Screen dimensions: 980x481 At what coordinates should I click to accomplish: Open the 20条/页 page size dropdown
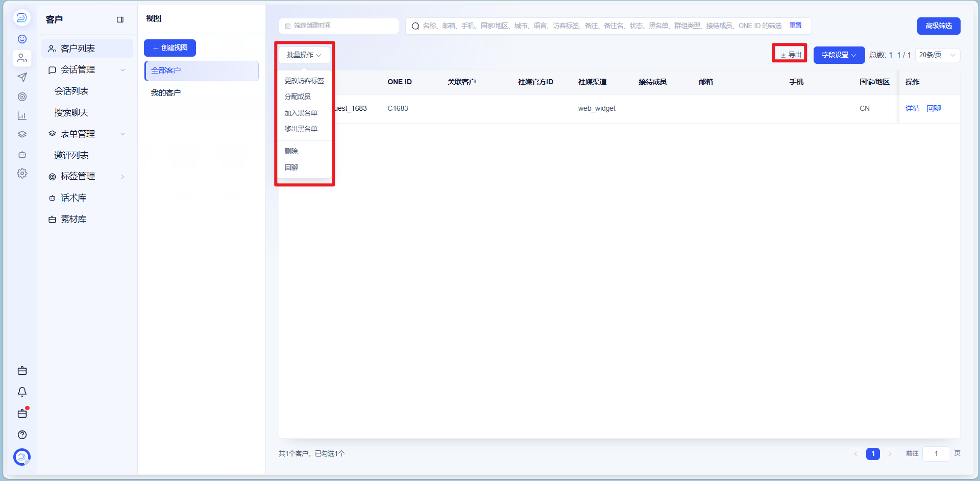[937, 55]
